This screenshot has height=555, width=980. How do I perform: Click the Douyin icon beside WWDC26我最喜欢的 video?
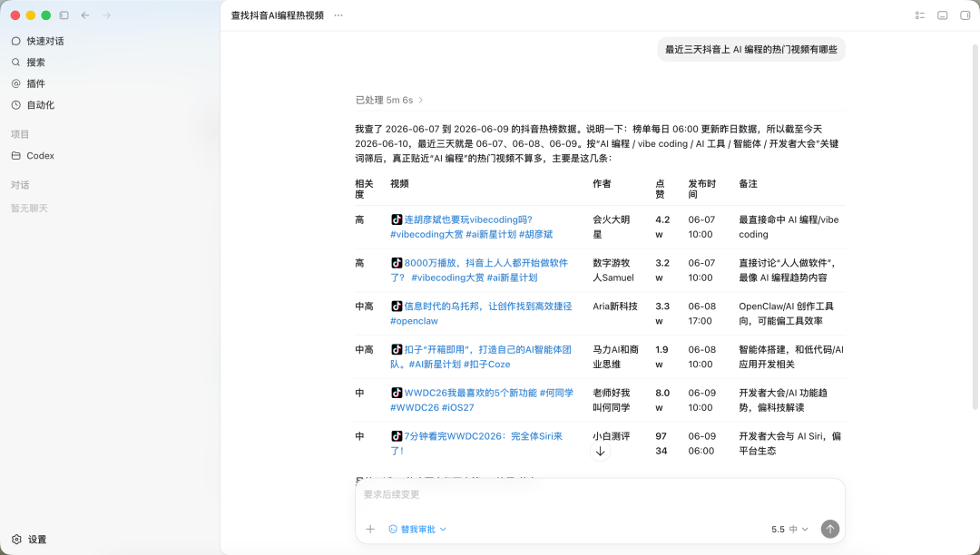[397, 393]
